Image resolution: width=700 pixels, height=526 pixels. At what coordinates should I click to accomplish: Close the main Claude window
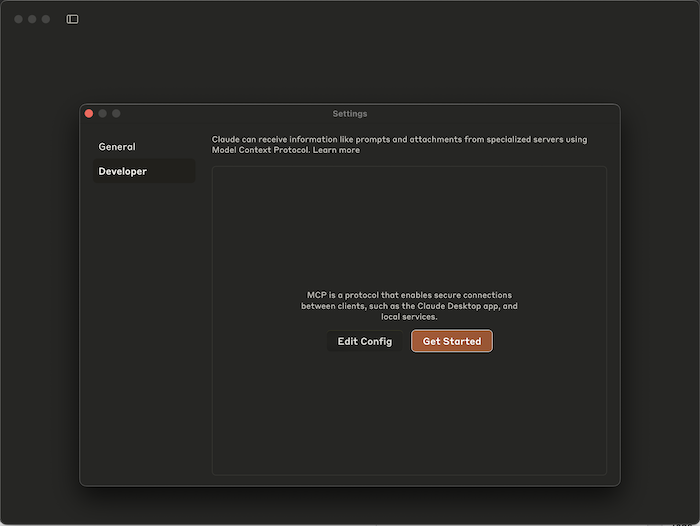pyautogui.click(x=18, y=19)
